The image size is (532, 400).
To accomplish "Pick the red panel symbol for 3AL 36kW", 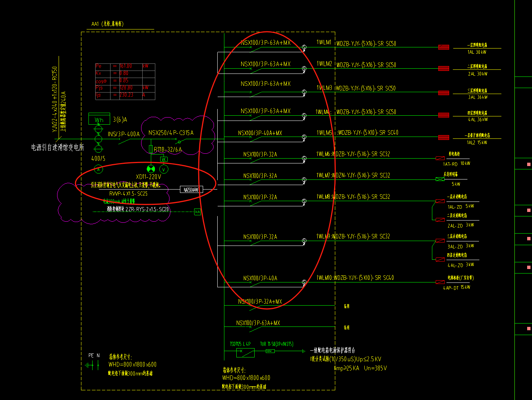I will 444,93.
